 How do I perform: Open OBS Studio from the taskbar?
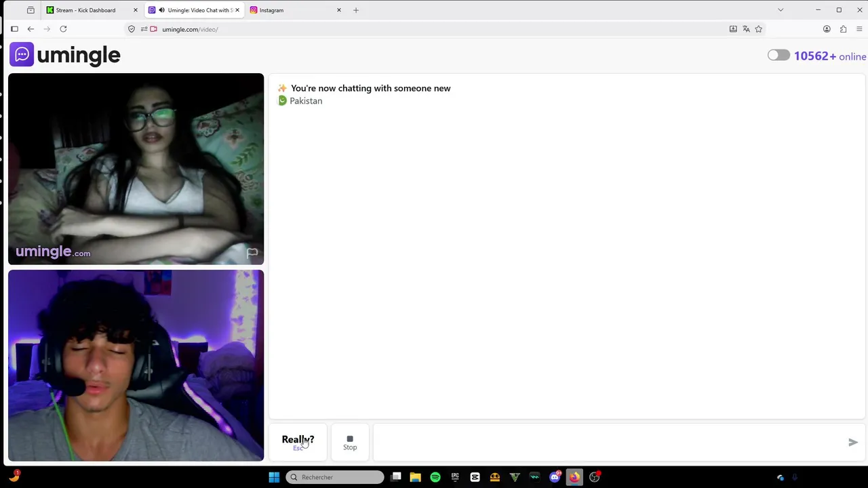595,477
